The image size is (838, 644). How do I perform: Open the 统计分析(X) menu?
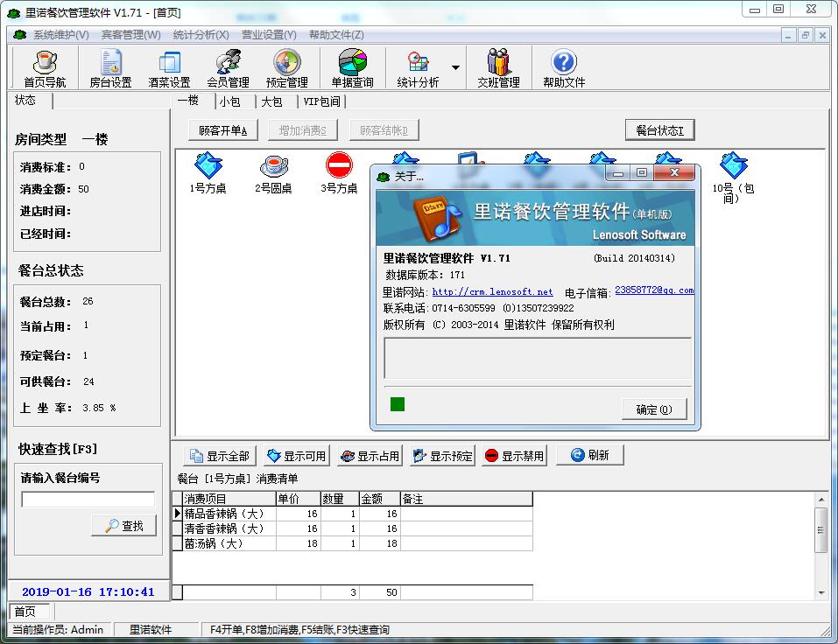(x=201, y=35)
